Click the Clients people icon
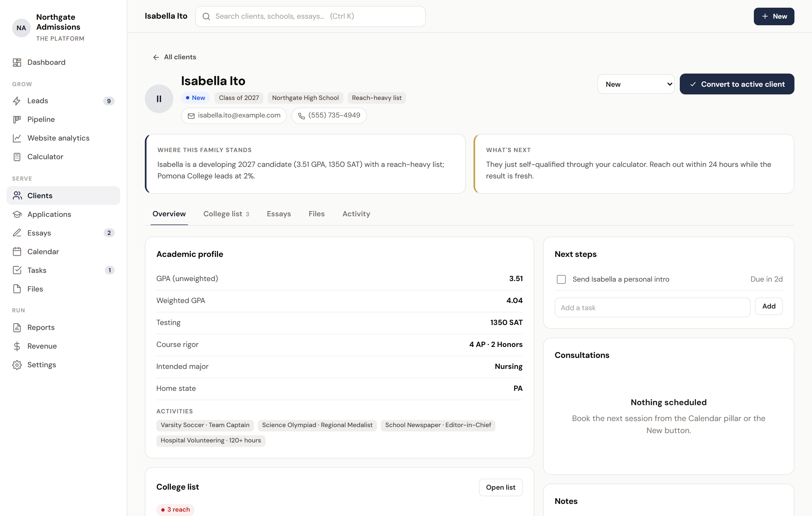 pyautogui.click(x=17, y=196)
